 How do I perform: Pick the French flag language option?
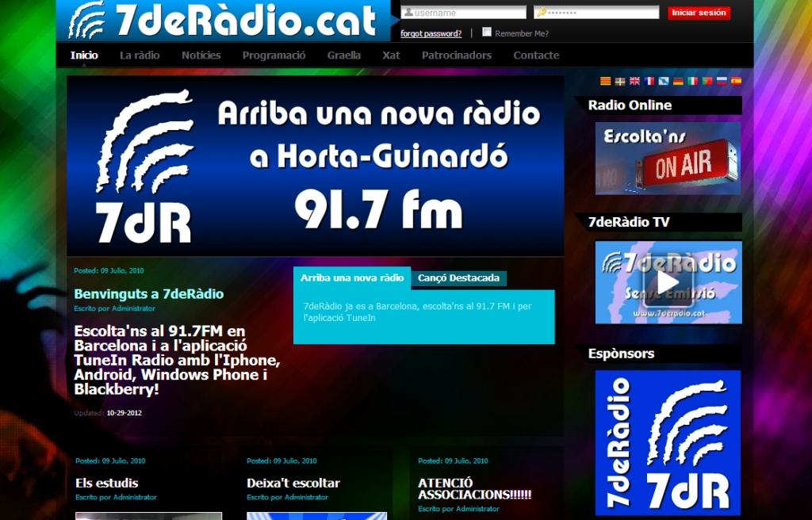[649, 81]
